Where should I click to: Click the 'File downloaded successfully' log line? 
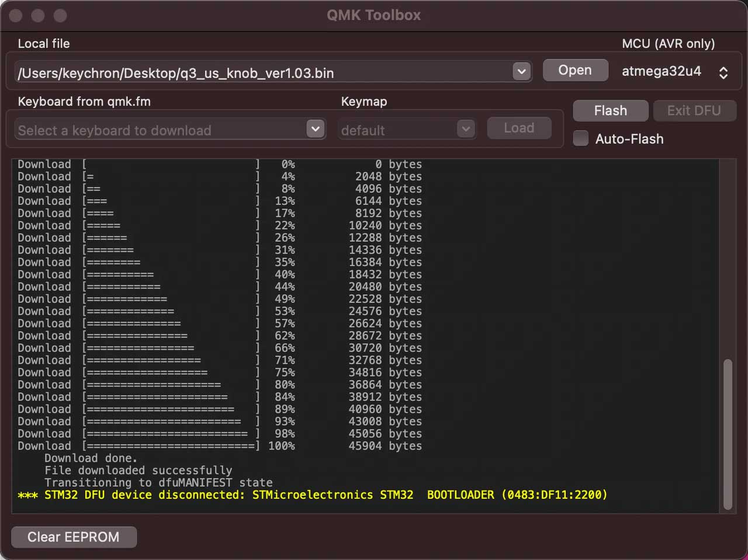[138, 471]
